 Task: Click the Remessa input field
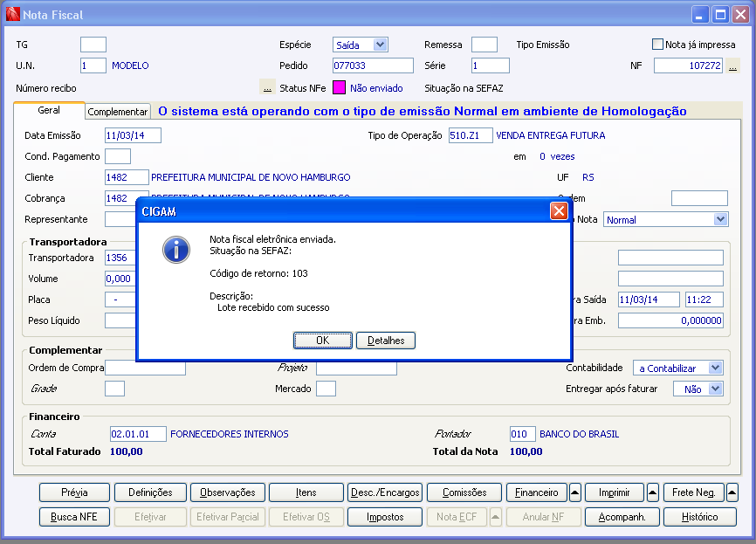[485, 45]
